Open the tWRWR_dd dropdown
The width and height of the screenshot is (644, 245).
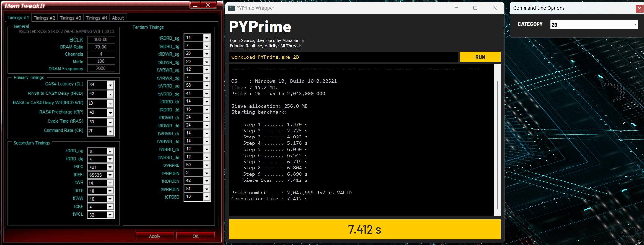207,141
